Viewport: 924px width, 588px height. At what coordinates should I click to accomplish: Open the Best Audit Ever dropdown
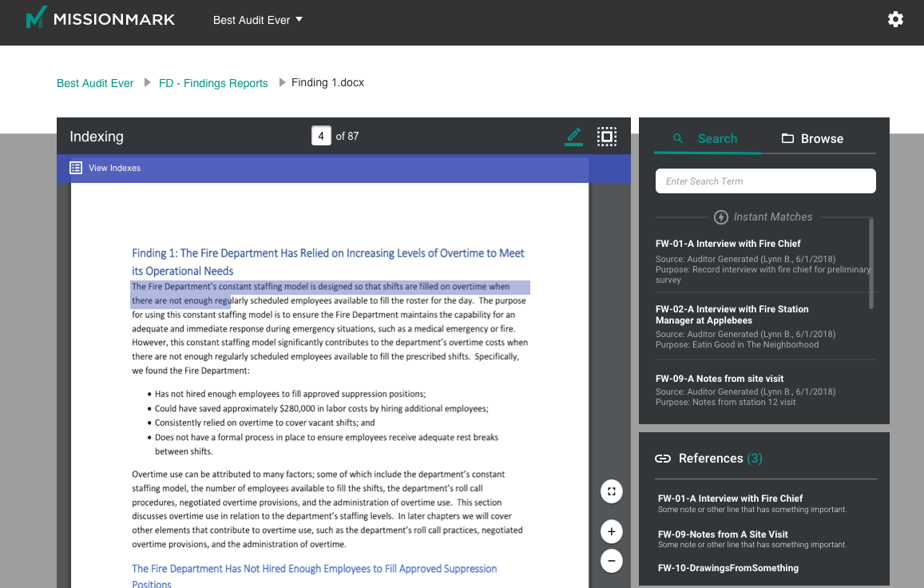(258, 20)
